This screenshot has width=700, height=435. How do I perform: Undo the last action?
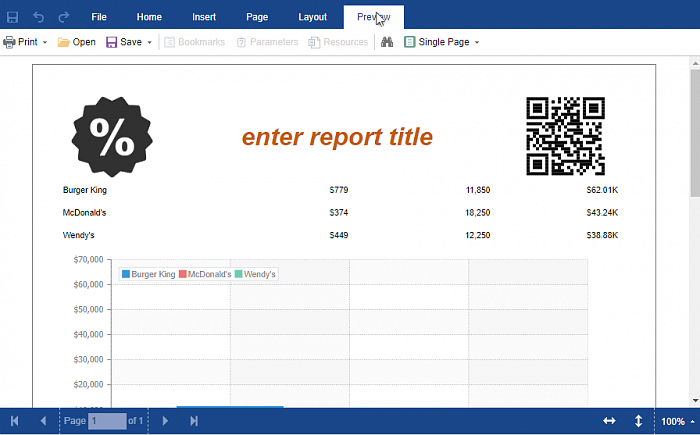(x=38, y=17)
